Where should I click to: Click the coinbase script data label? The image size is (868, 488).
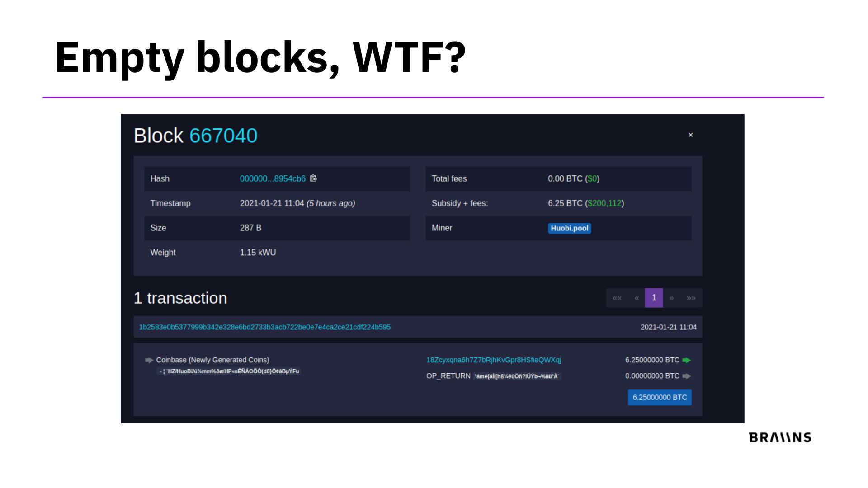pos(229,371)
